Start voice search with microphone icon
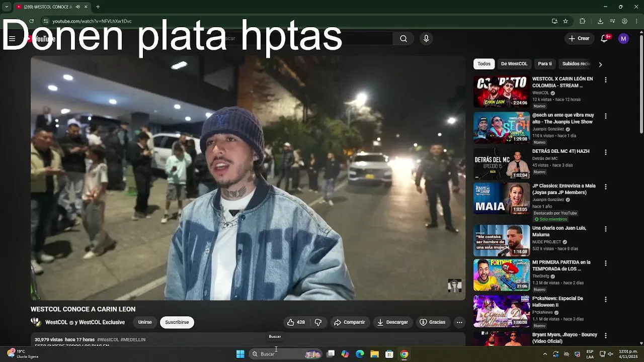This screenshot has width=644, height=362. (x=426, y=39)
